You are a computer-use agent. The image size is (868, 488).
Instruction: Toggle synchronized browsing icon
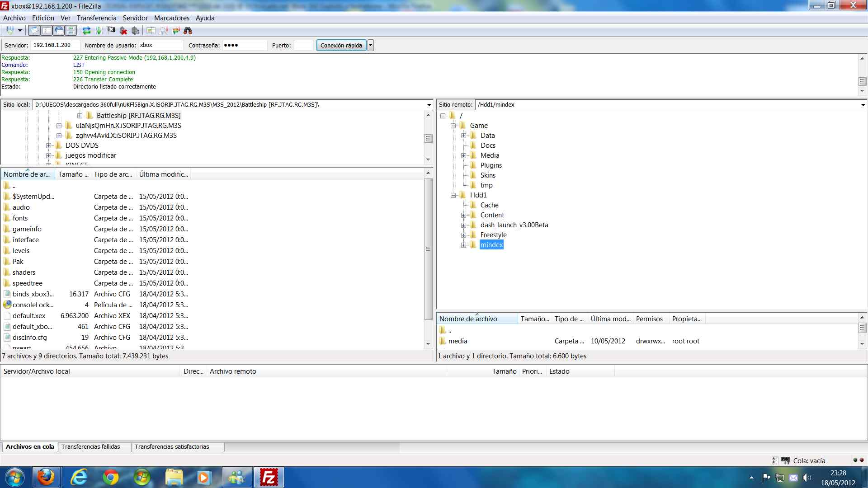(x=176, y=31)
